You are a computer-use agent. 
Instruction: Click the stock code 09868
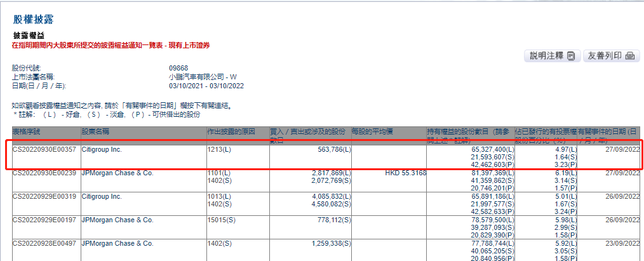tap(178, 68)
